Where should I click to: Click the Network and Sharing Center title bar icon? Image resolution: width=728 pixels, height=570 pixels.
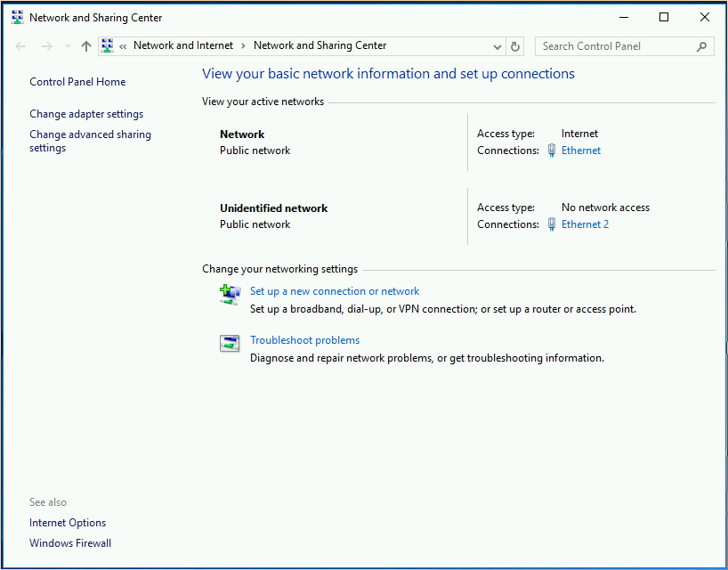pos(17,18)
